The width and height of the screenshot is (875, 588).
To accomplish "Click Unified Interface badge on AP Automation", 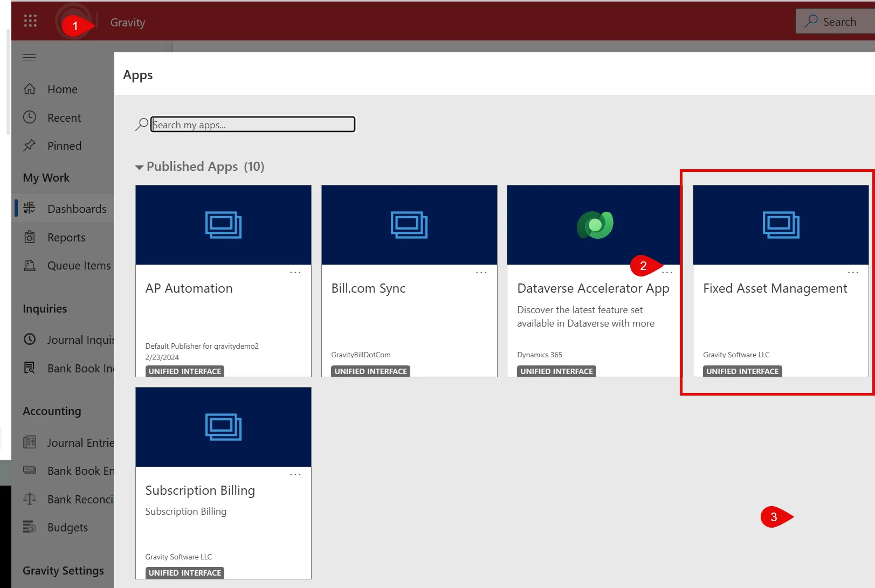I will pyautogui.click(x=185, y=371).
